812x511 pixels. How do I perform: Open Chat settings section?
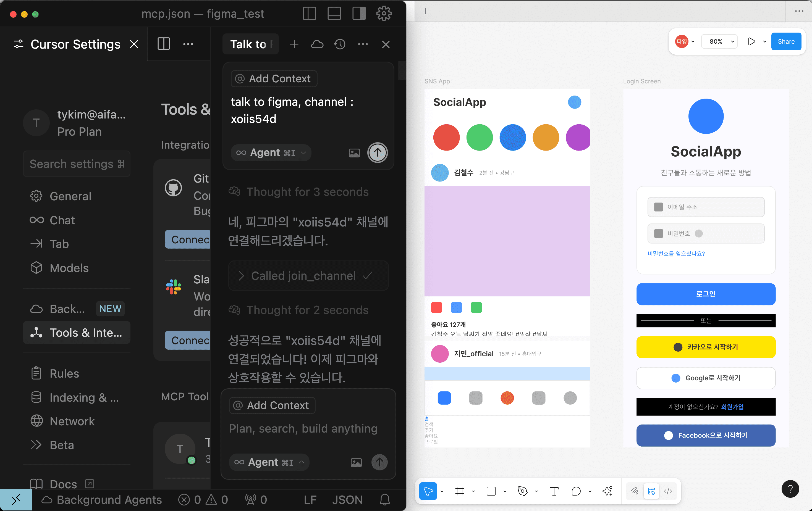click(x=77, y=220)
